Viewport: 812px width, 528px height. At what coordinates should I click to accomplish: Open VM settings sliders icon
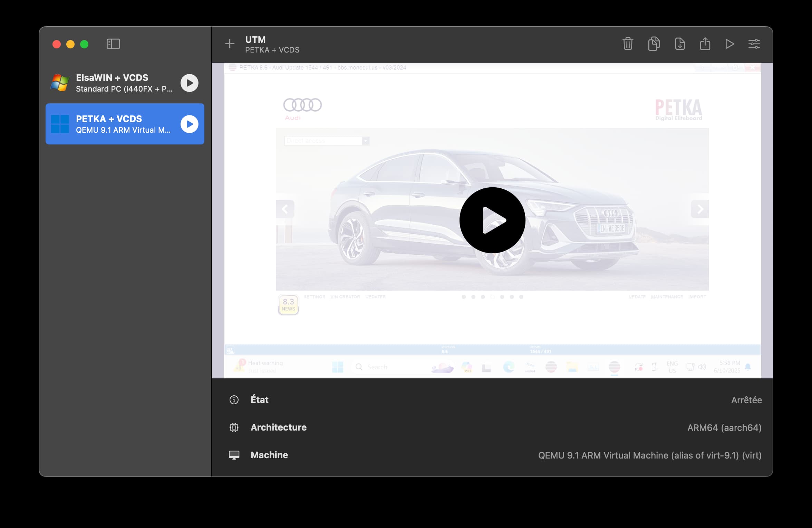point(754,44)
